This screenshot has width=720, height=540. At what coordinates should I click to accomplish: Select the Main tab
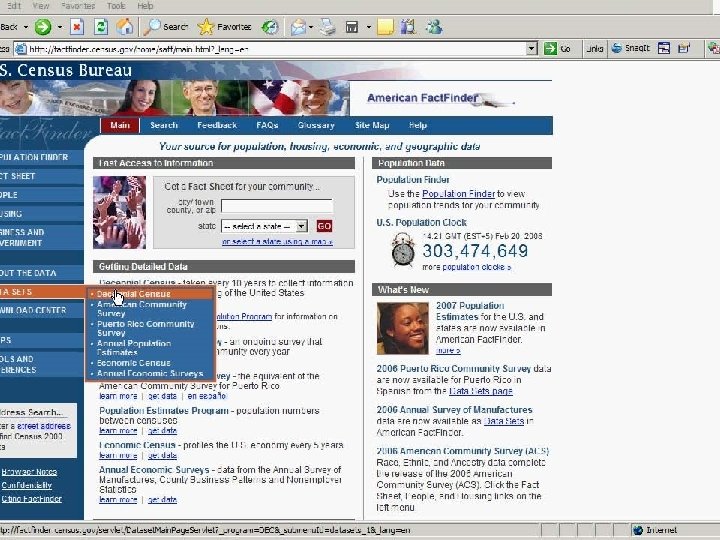click(x=120, y=125)
